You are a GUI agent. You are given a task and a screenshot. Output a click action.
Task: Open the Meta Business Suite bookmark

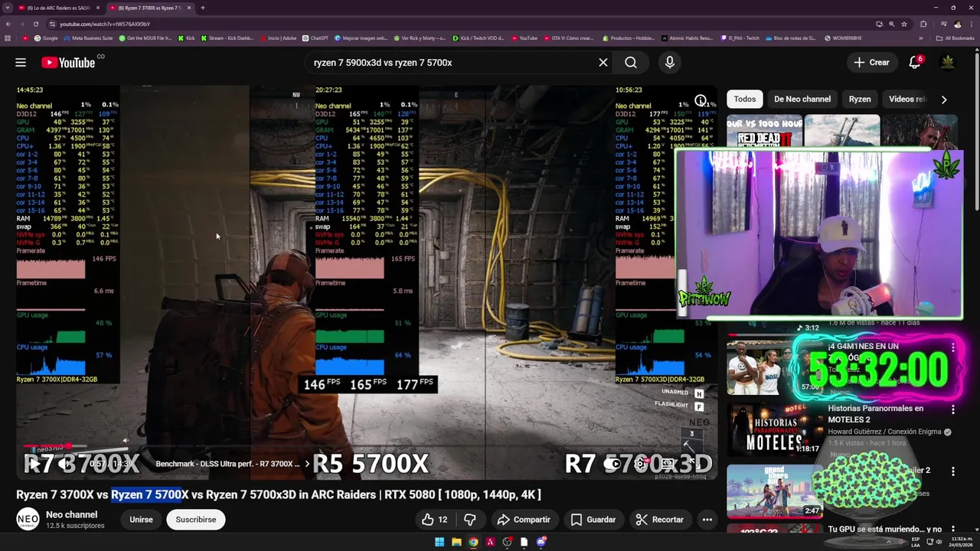pyautogui.click(x=88, y=37)
